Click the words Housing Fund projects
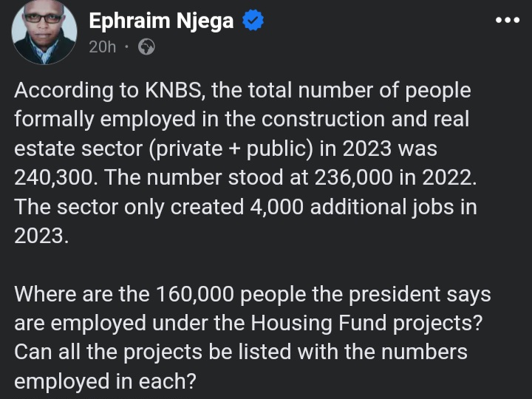This screenshot has height=399, width=532. pos(366,323)
